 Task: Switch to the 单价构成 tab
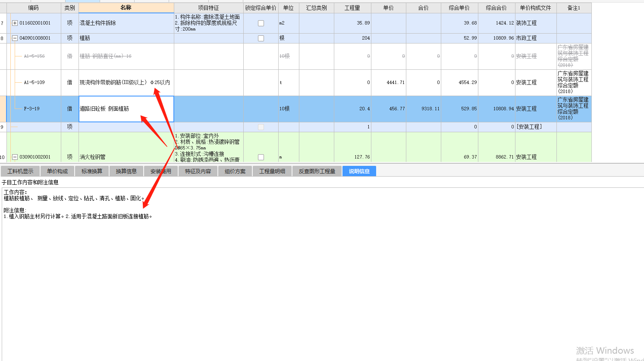[57, 171]
